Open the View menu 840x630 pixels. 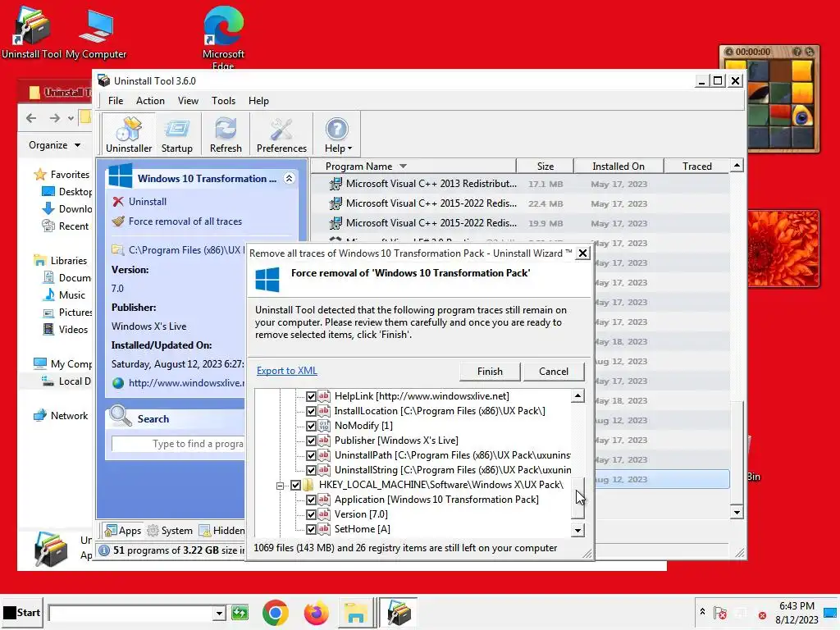pyautogui.click(x=188, y=101)
